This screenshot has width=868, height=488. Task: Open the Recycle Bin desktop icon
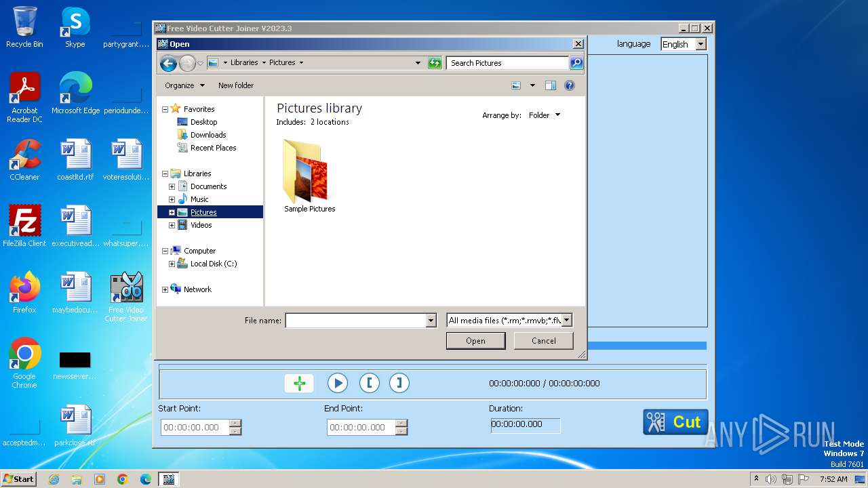point(24,27)
